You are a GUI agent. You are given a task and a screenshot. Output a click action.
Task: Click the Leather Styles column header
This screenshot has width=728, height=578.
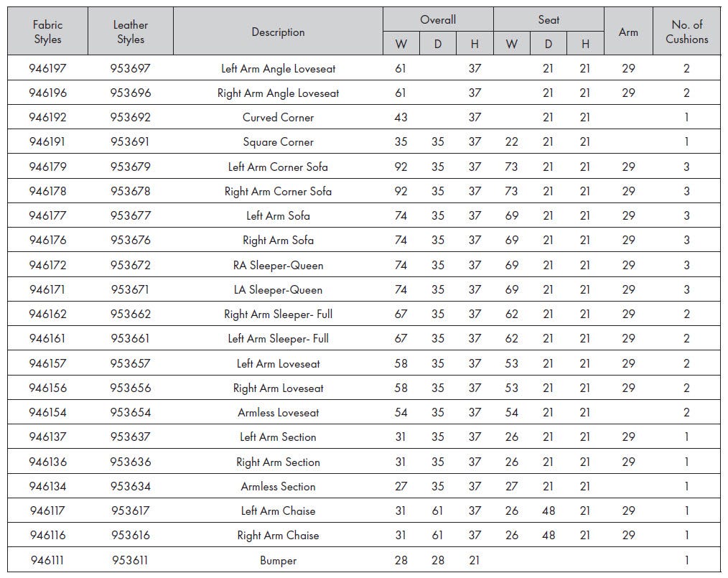131,32
